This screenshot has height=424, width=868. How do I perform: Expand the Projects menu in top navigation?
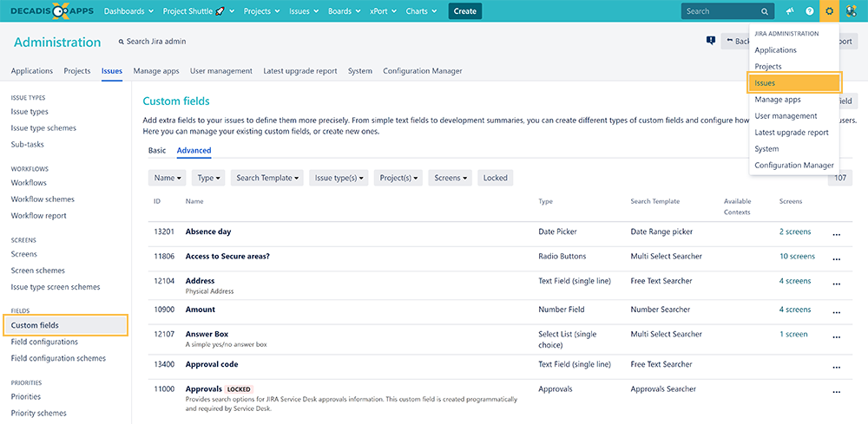point(262,11)
